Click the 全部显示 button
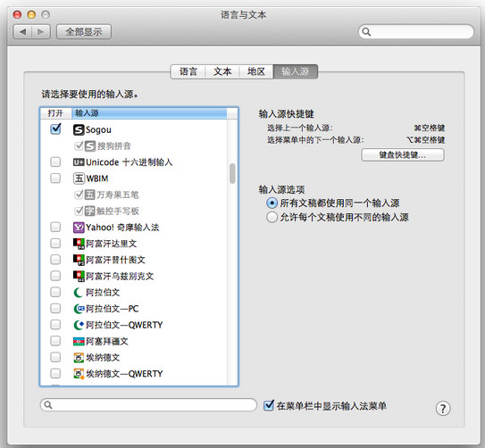The image size is (485, 448). click(84, 32)
